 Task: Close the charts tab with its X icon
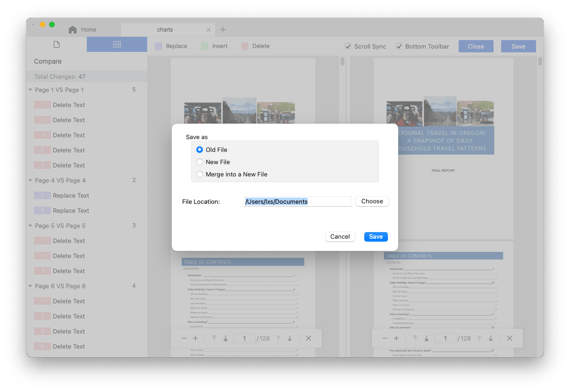coord(209,30)
